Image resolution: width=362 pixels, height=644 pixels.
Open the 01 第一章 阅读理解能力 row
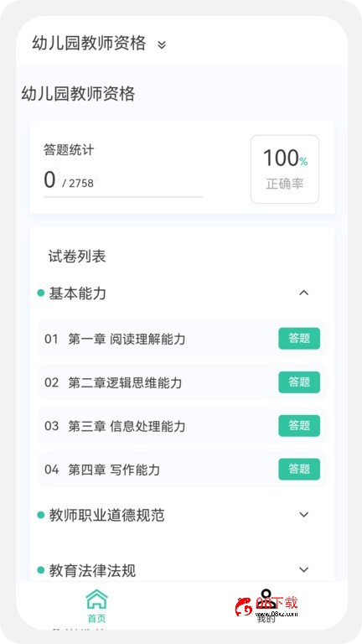tap(182, 339)
